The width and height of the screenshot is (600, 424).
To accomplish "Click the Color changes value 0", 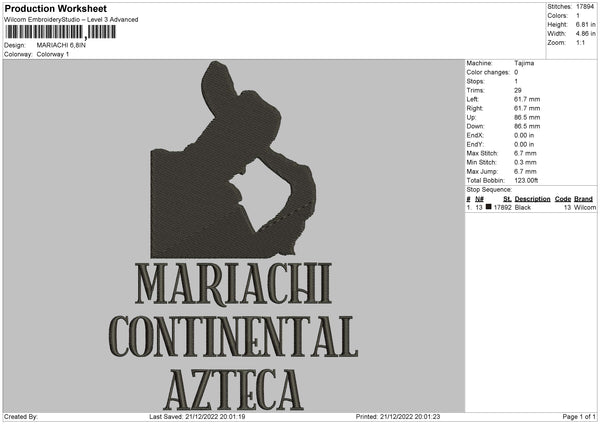I will (x=516, y=72).
